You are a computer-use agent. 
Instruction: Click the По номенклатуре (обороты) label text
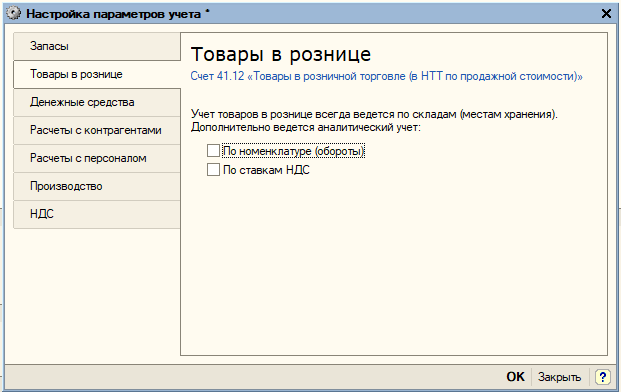click(x=293, y=151)
